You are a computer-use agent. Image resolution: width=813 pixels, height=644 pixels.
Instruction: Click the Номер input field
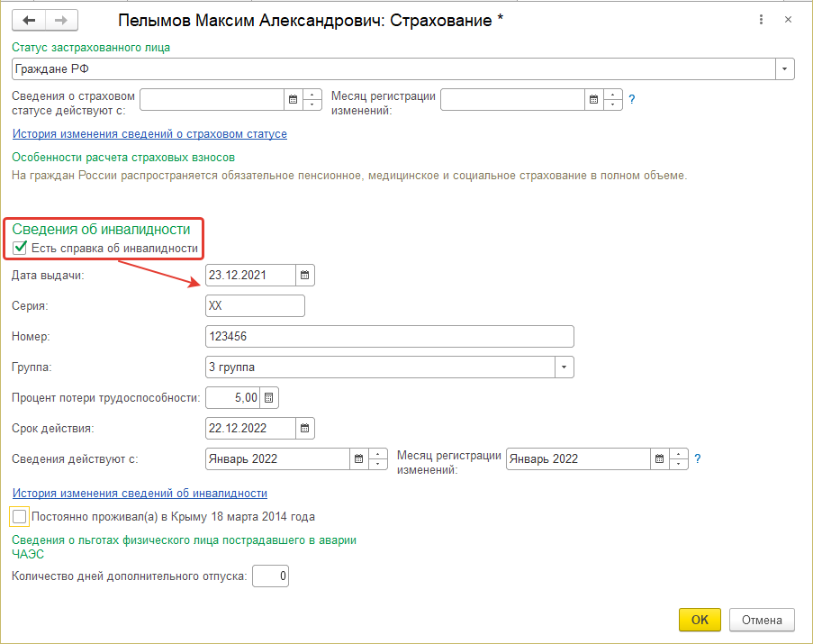(389, 336)
